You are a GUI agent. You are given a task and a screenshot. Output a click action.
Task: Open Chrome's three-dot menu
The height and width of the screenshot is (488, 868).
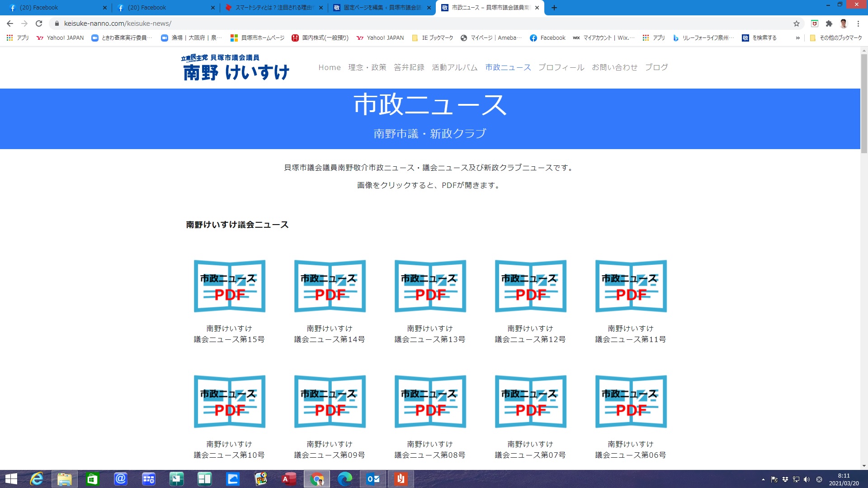(x=858, y=23)
